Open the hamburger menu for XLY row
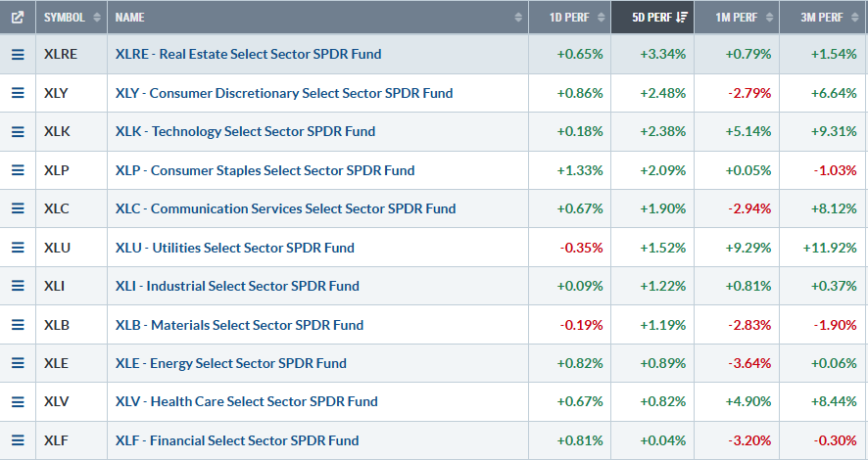 18,93
